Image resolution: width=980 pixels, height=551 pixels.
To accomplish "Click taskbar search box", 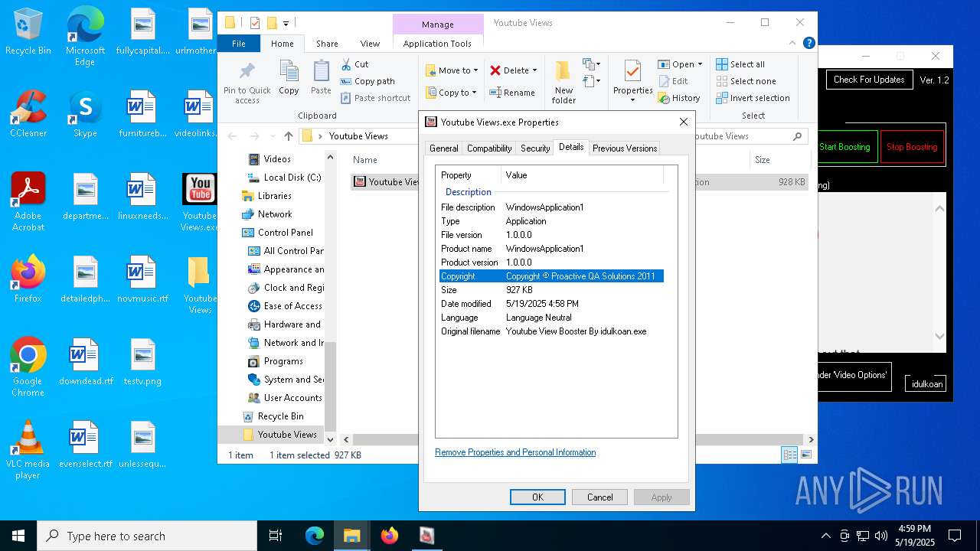I will pyautogui.click(x=147, y=536).
